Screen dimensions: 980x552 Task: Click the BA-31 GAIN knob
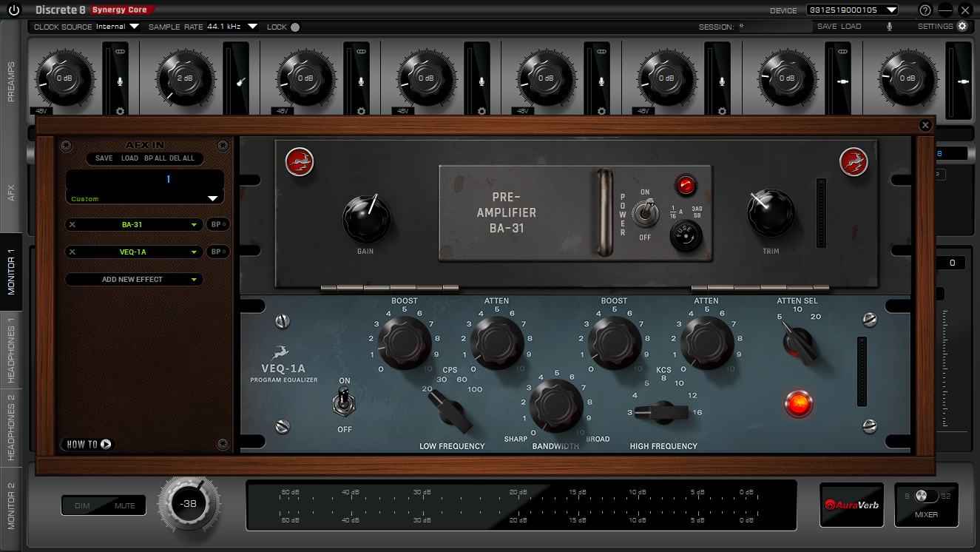pos(366,218)
